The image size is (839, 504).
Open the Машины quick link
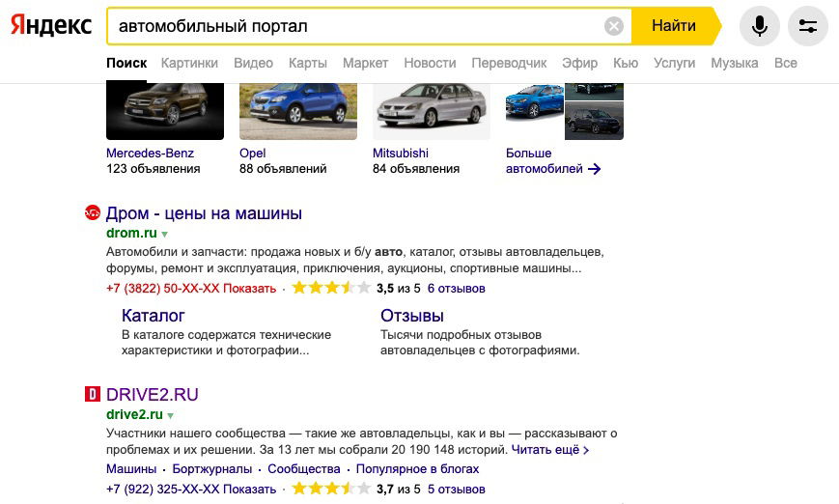131,469
